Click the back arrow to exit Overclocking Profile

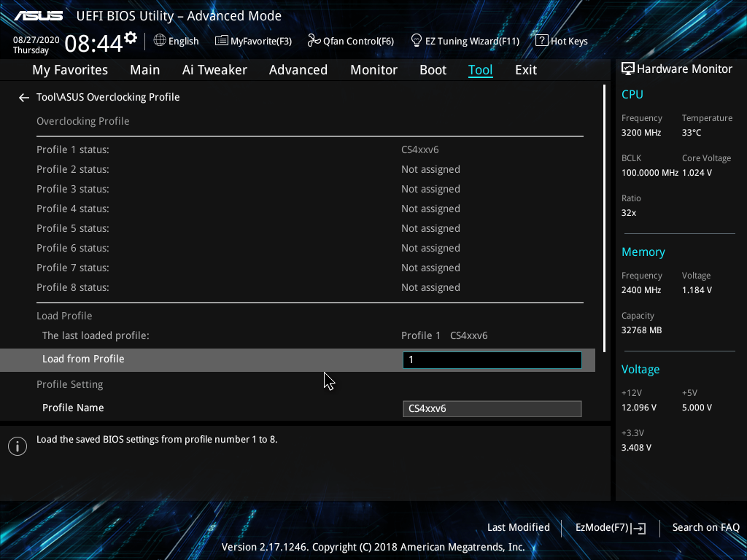23,97
